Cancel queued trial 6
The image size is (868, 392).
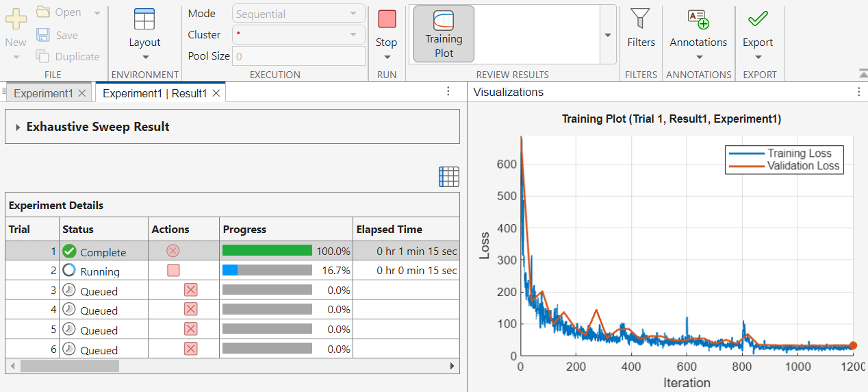(191, 349)
